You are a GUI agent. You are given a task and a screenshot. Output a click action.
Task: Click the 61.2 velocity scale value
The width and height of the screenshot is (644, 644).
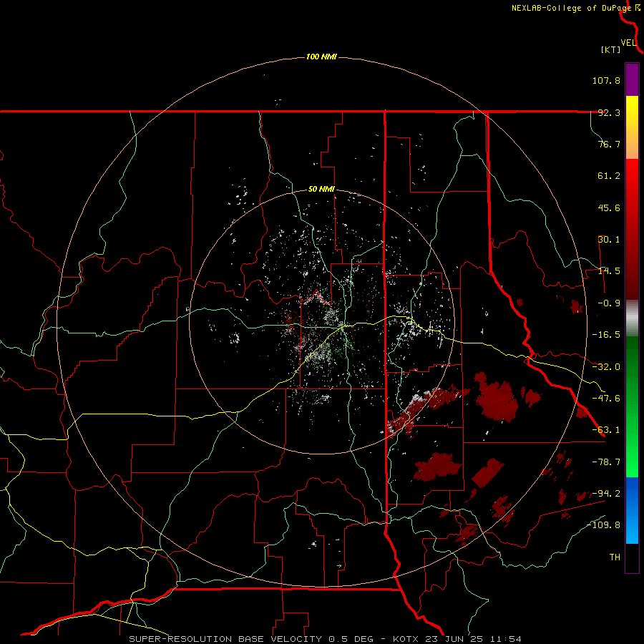tap(609, 176)
